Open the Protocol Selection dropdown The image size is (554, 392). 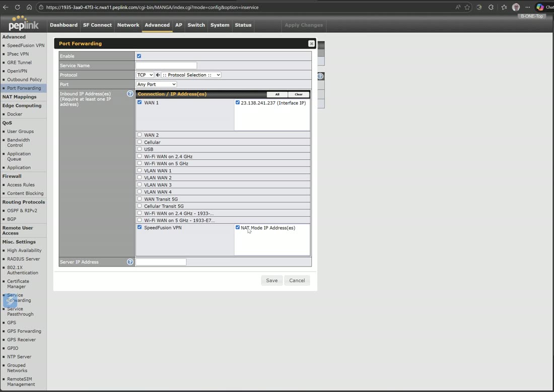191,75
